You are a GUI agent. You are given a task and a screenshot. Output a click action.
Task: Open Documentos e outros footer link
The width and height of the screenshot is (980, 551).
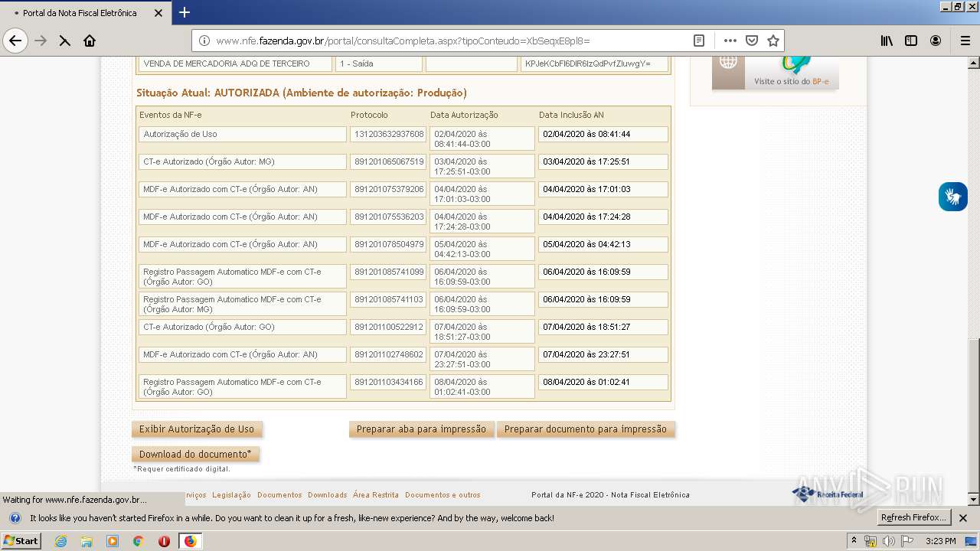pyautogui.click(x=443, y=495)
